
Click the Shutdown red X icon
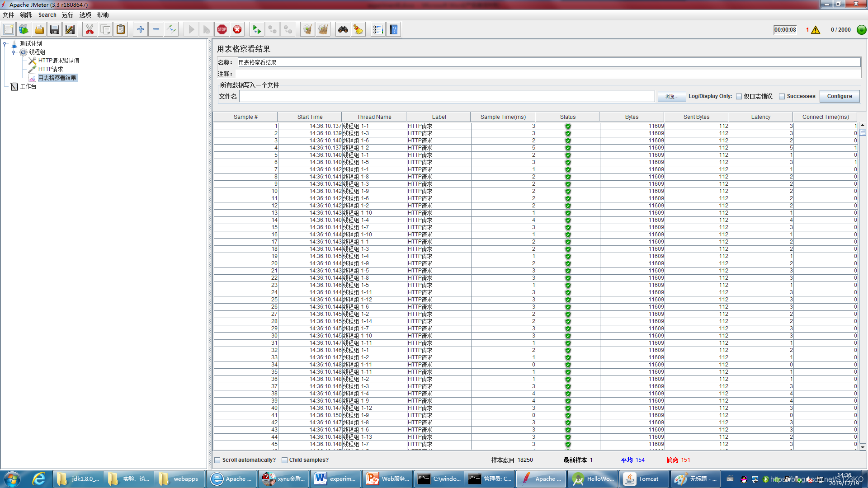(237, 30)
